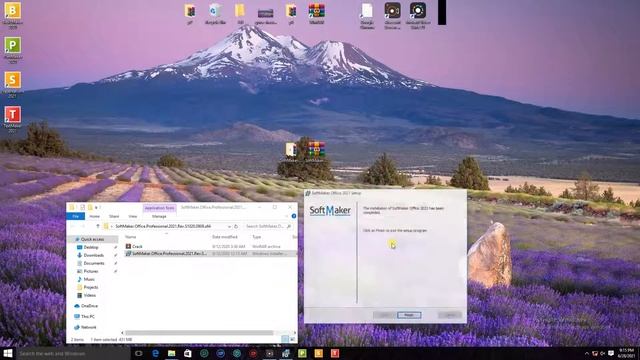The image size is (640, 360).
Task: Switch to Details view in the status bar
Action: [285, 339]
